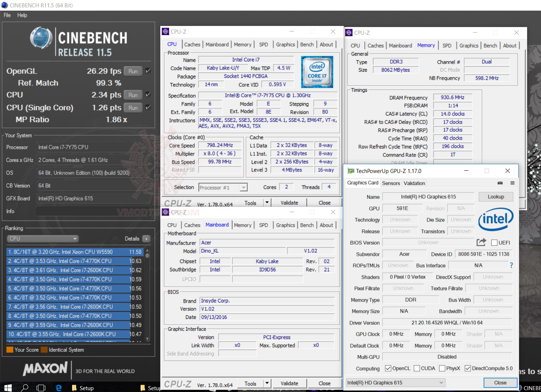Click the Tools button in the CPU-Z CPU window
The width and height of the screenshot is (541, 392).
pos(250,203)
